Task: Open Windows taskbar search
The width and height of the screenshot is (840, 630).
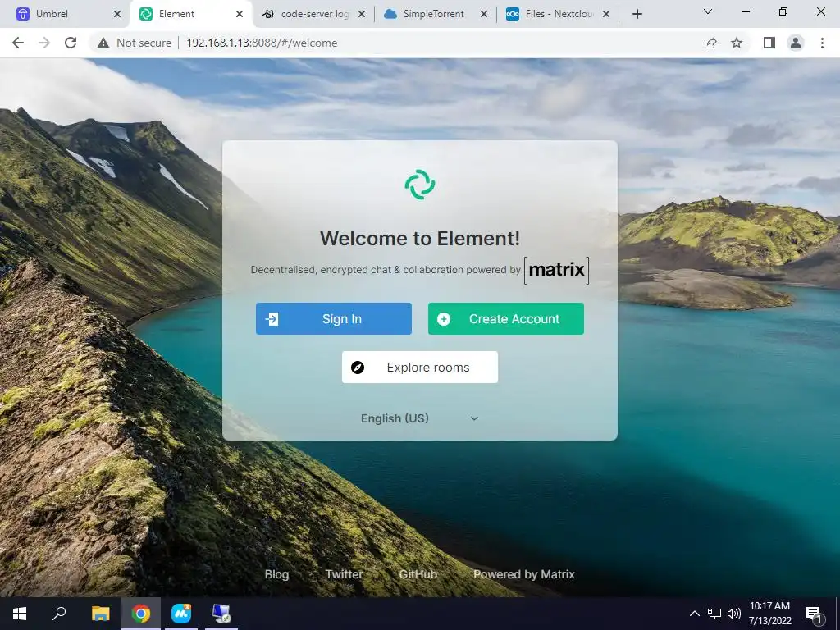Action: click(59, 614)
